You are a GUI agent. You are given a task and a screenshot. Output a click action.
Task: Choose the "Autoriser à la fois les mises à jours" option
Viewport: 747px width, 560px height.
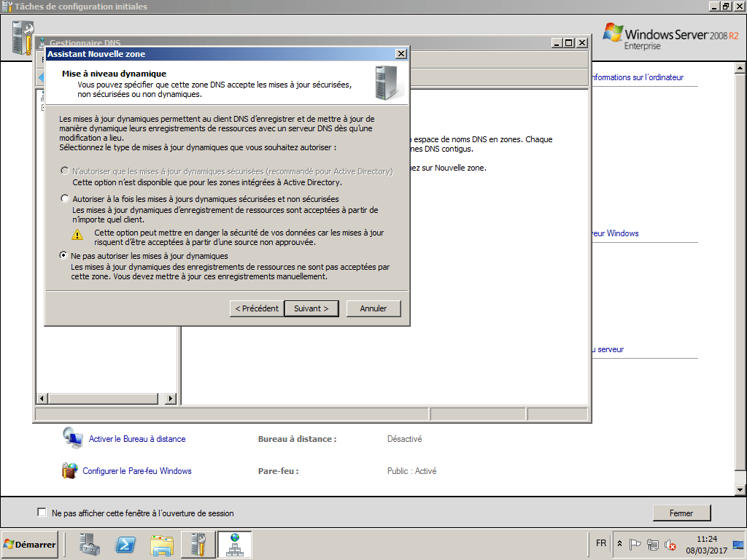63,198
